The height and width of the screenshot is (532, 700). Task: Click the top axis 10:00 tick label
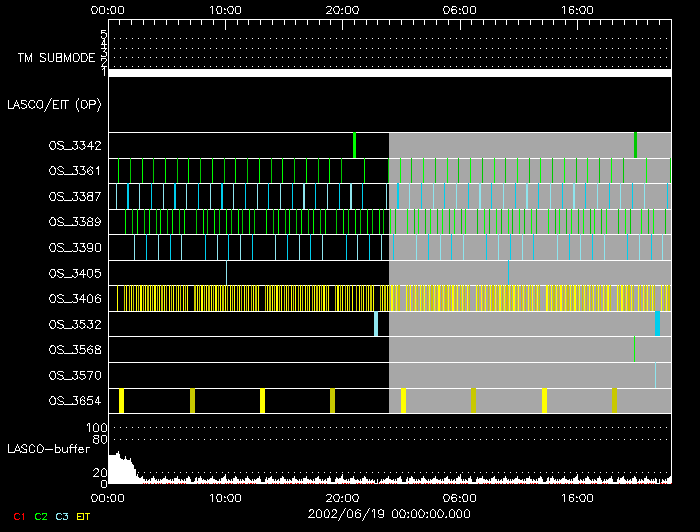point(225,9)
